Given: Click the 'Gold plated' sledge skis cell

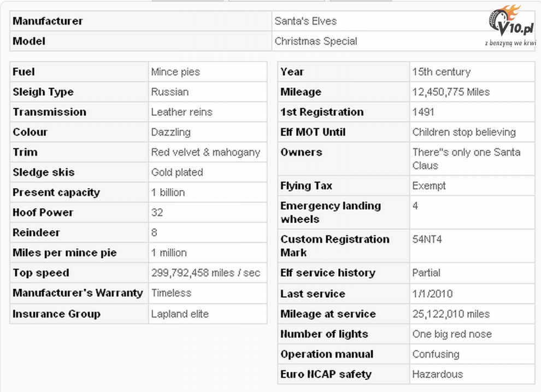Looking at the screenshot, I should coord(177,172).
